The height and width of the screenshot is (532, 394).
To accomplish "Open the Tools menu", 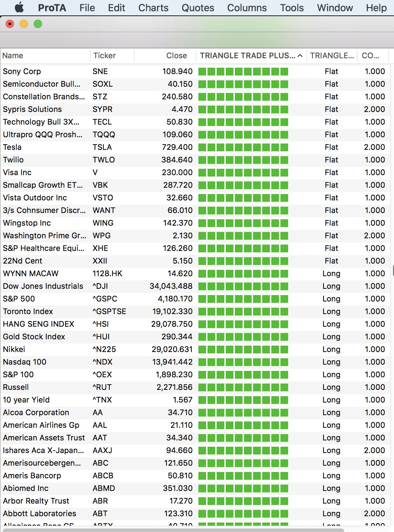I will click(292, 8).
